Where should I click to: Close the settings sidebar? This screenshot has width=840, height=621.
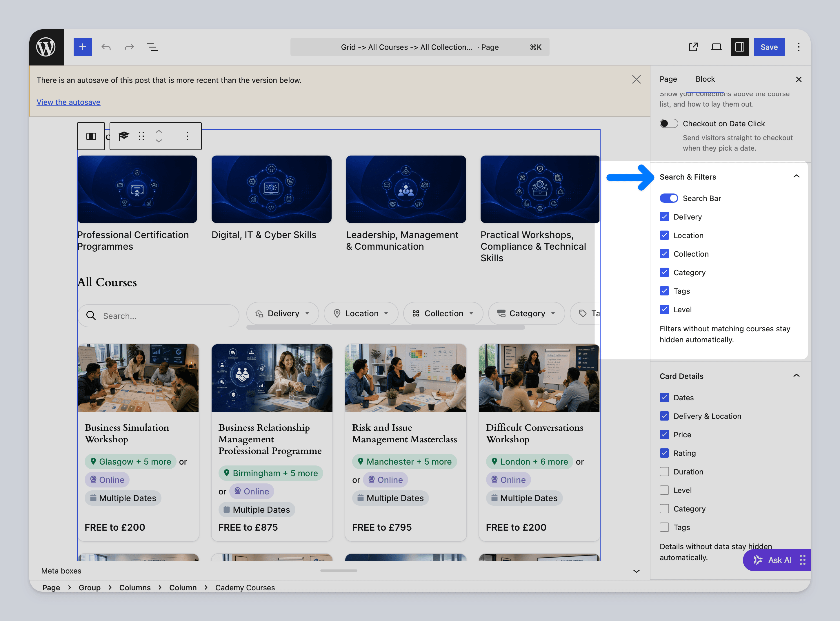coord(799,79)
